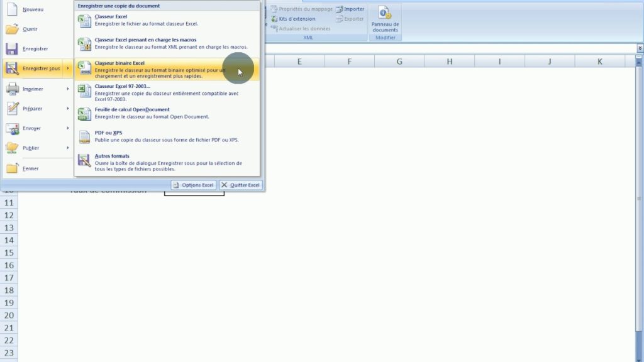Viewport: 644px width, 362px height.
Task: Save as Classeur binaire Excel
Action: pyautogui.click(x=167, y=69)
